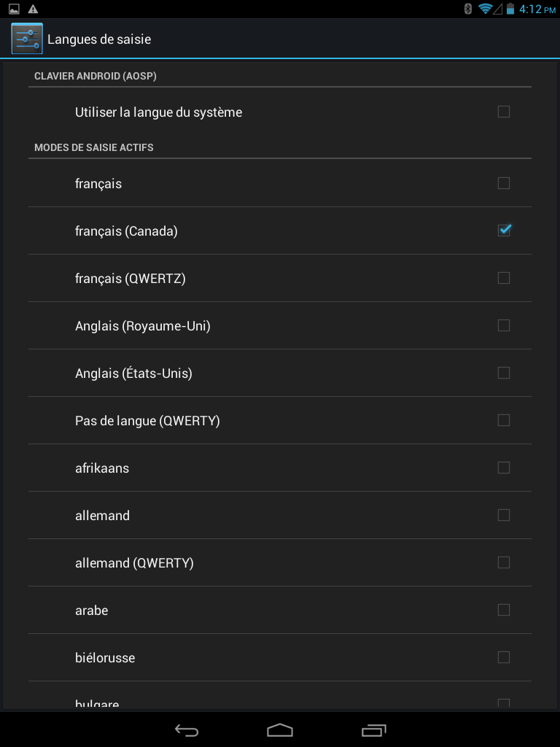Tap the Pas de langue (QWERTY) row
560x747 pixels.
click(x=280, y=420)
